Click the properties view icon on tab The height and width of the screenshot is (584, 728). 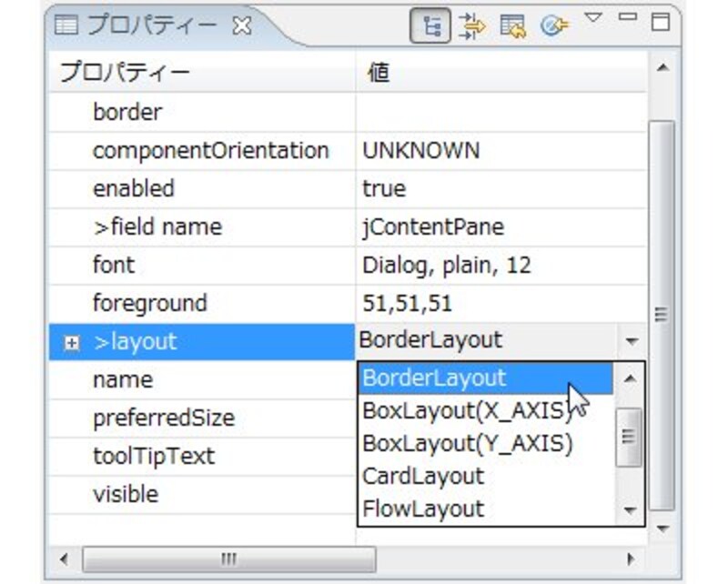66,25
